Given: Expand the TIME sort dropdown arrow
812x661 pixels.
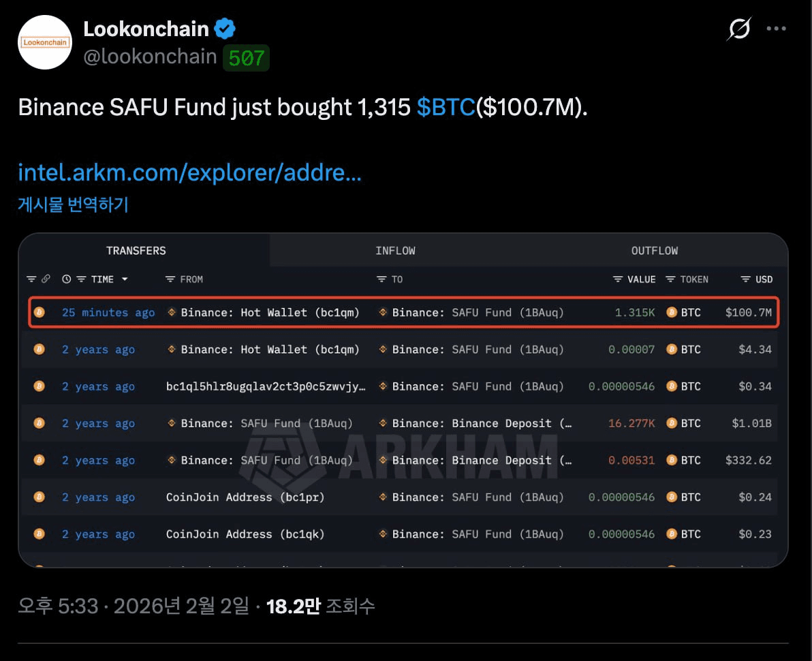Looking at the screenshot, I should click(125, 279).
